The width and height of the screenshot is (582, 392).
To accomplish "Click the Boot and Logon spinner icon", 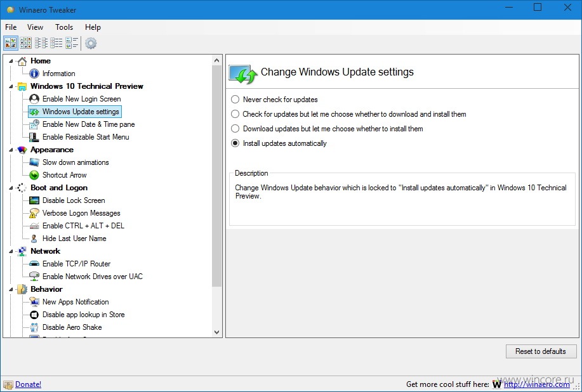I will pyautogui.click(x=22, y=188).
